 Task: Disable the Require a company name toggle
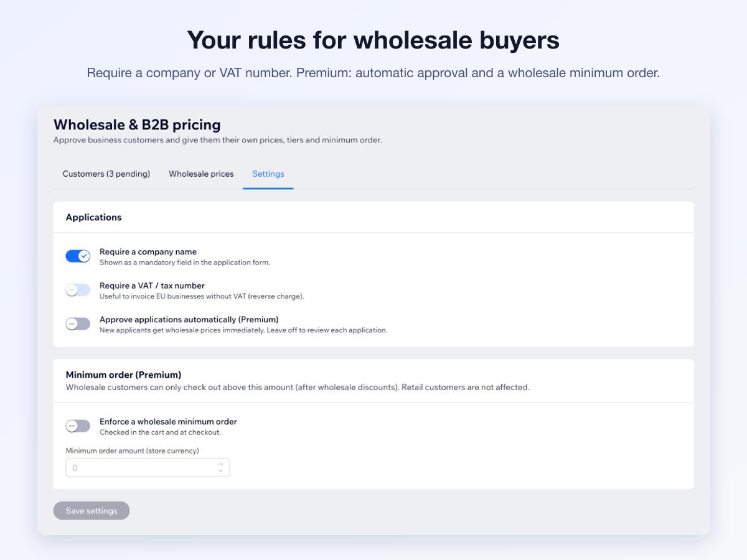pos(78,256)
